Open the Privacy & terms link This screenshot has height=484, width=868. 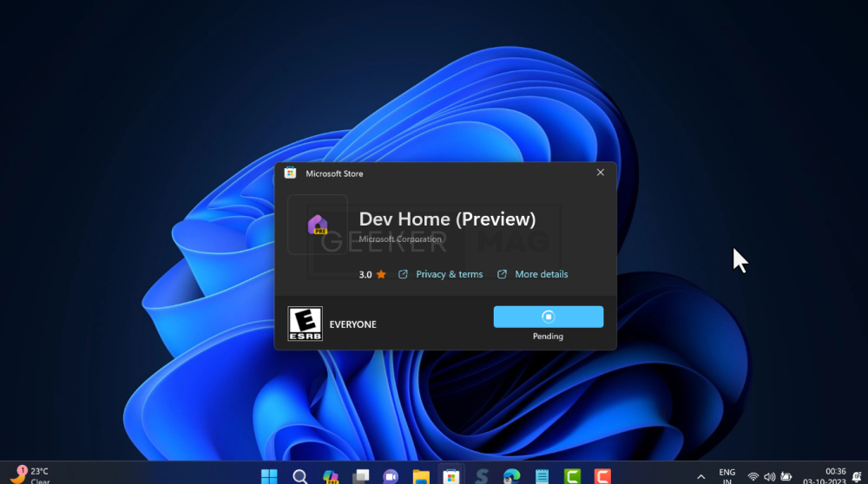click(449, 274)
